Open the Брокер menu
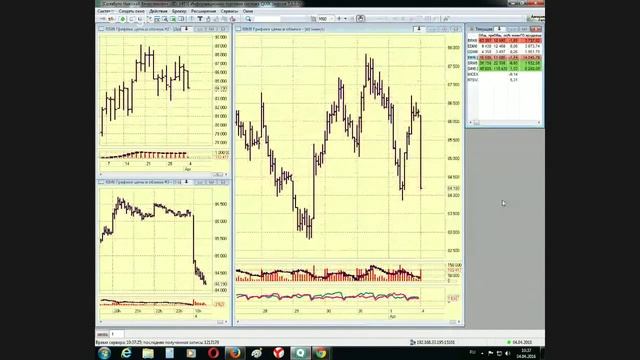640x360 pixels. [x=179, y=11]
